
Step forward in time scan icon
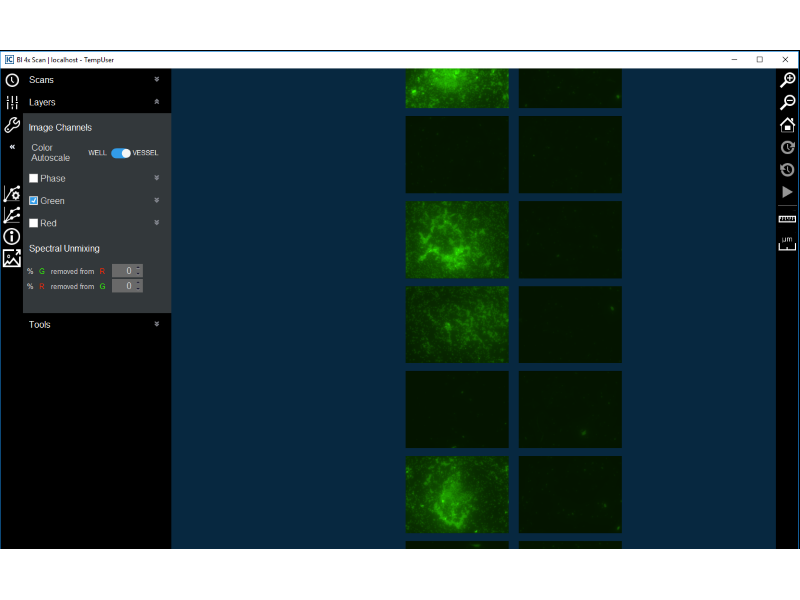point(787,147)
